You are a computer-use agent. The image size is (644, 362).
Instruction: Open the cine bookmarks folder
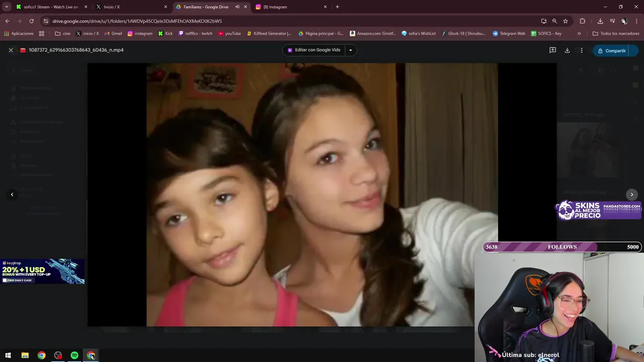(x=62, y=34)
